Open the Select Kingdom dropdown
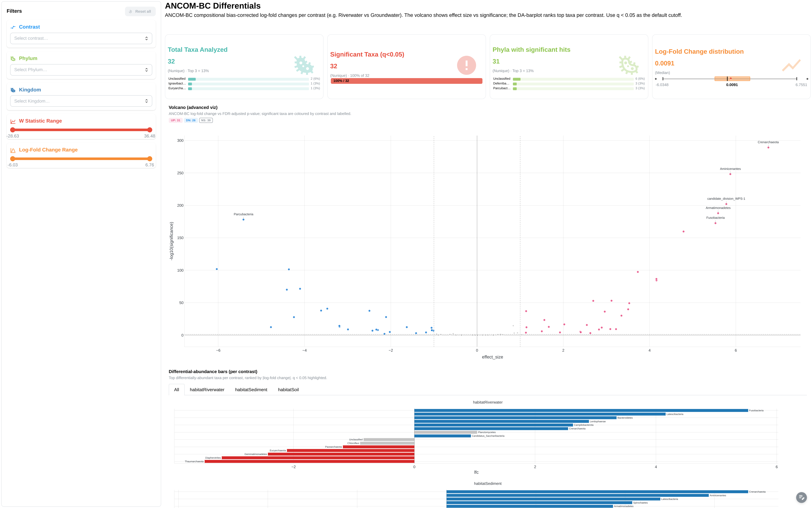The height and width of the screenshot is (508, 812). 81,101
